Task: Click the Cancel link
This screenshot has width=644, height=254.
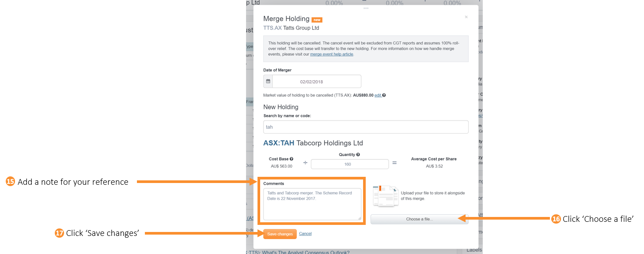Action: tap(305, 234)
